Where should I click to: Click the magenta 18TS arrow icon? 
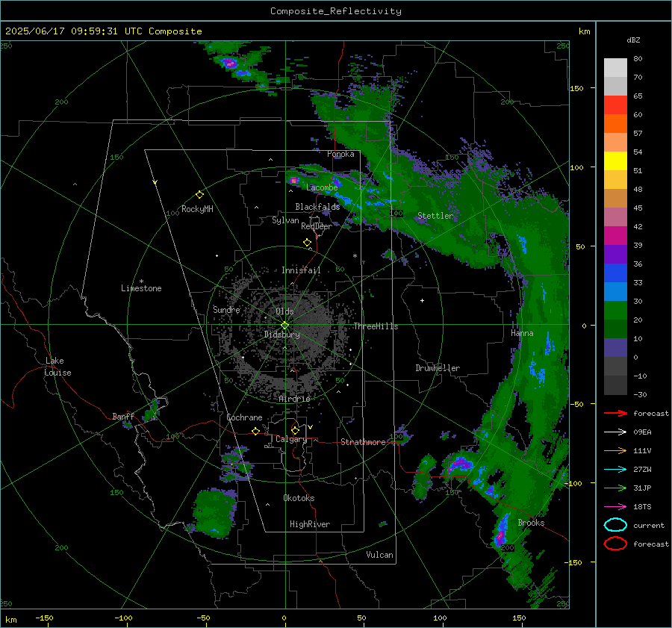[615, 507]
